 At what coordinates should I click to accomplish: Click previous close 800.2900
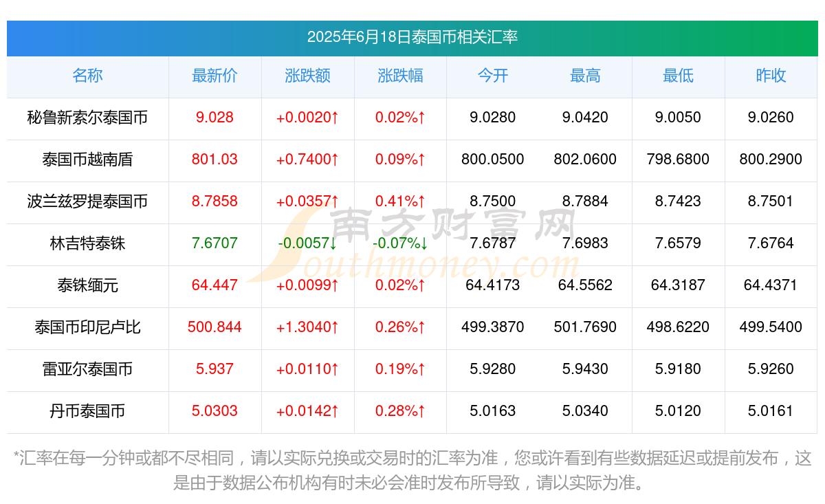coord(771,160)
